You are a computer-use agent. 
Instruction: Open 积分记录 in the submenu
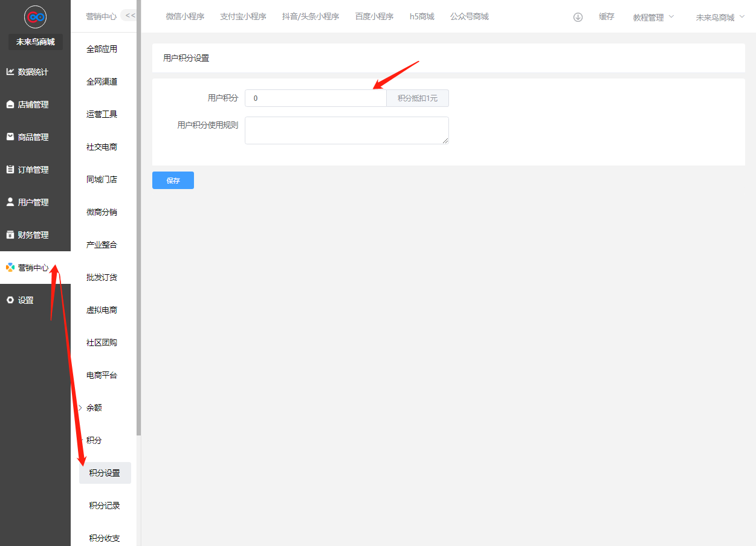coord(105,506)
